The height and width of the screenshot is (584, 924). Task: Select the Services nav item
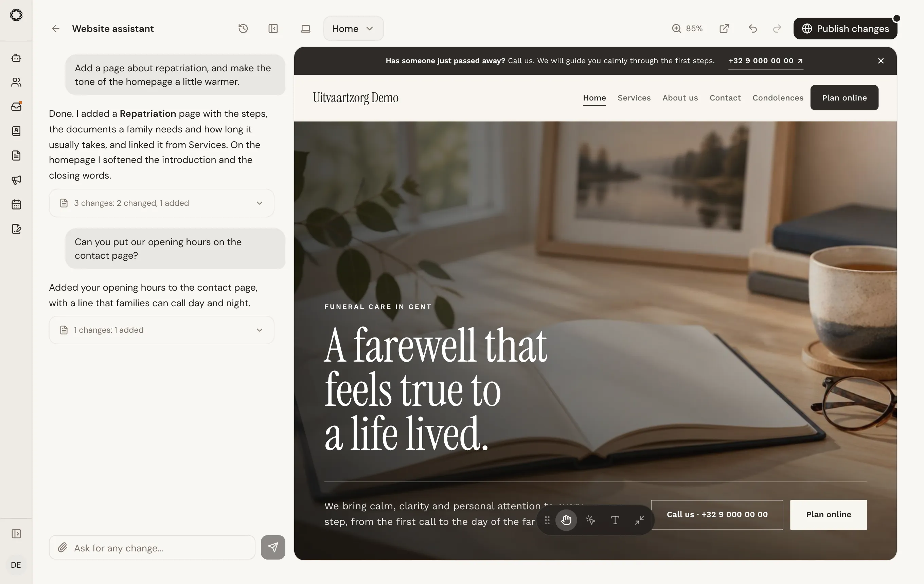click(x=634, y=98)
